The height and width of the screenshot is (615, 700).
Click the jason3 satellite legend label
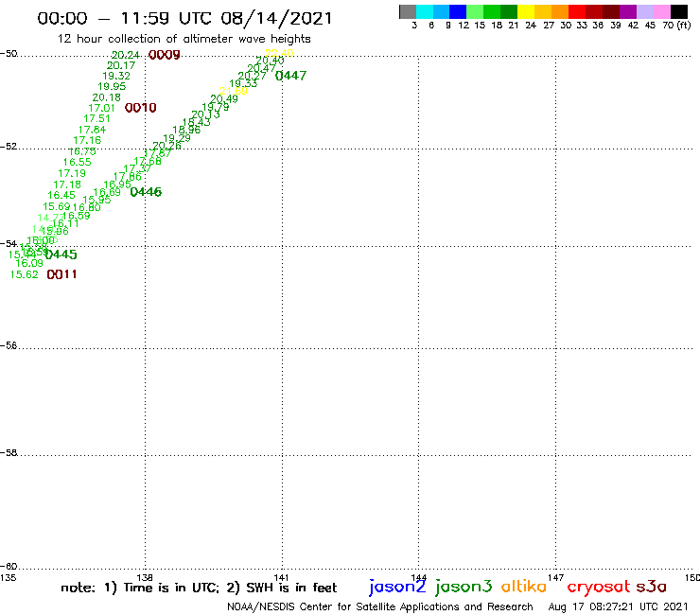464,587
